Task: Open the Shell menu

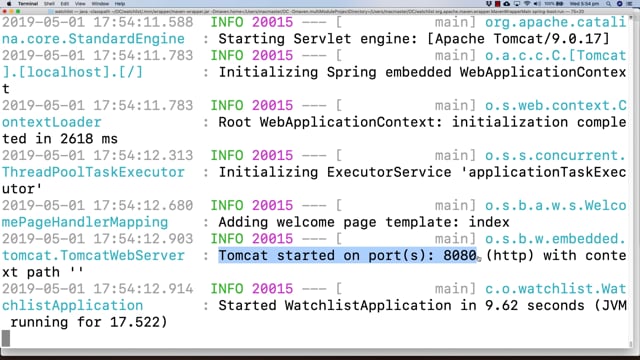Action: point(49,3)
